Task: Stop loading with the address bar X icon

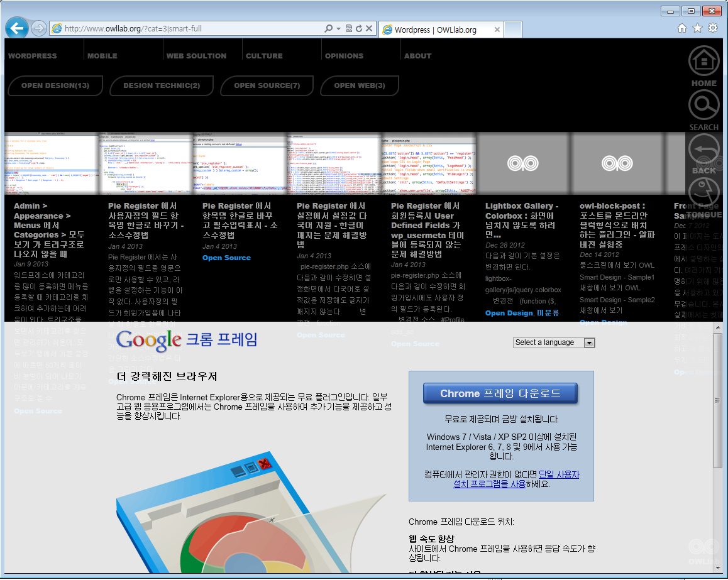Action: coord(369,28)
